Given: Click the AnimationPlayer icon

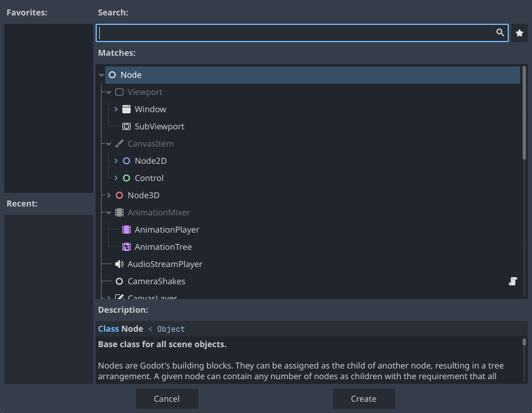Looking at the screenshot, I should point(126,230).
